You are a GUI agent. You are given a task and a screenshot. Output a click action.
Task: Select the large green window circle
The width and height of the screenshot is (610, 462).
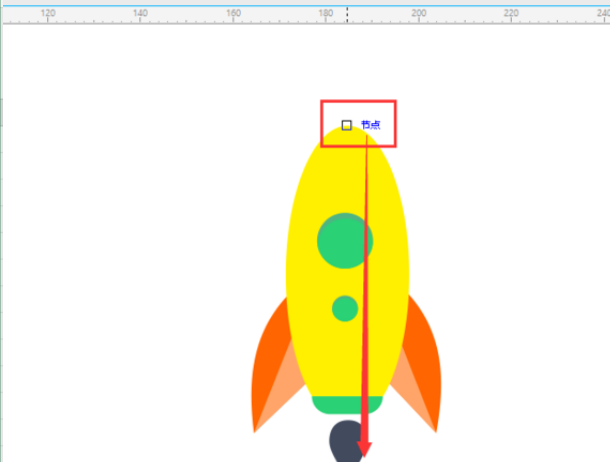point(345,241)
